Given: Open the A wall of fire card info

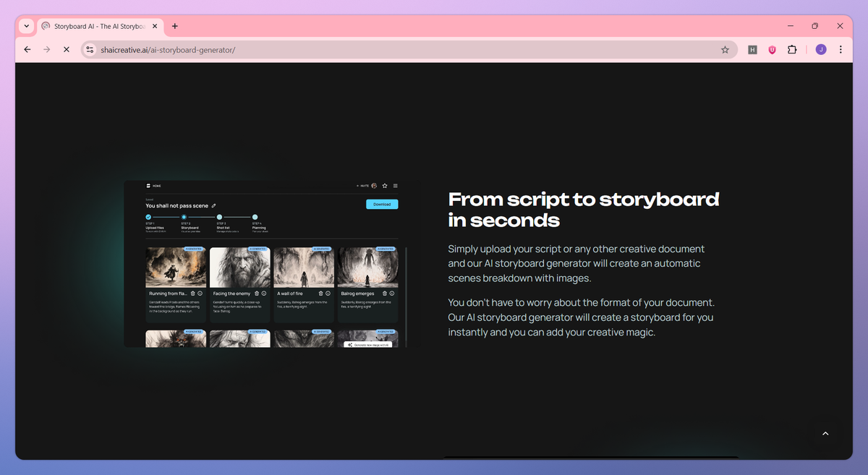Looking at the screenshot, I should click(328, 294).
